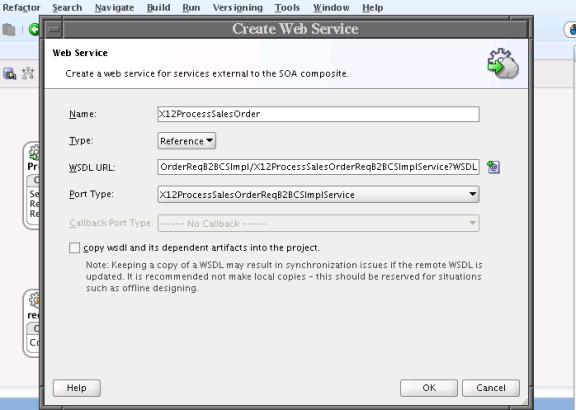This screenshot has width=576, height=410.
Task: Enable copy wsdl and dependent artifacts checkbox
Action: [74, 248]
